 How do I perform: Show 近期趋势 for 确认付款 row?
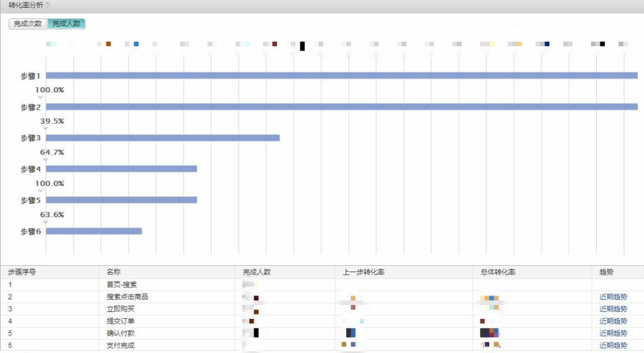point(613,333)
